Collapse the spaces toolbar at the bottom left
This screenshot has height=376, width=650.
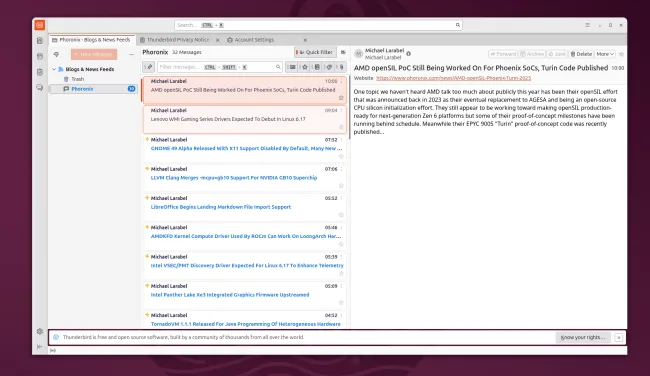[40, 347]
